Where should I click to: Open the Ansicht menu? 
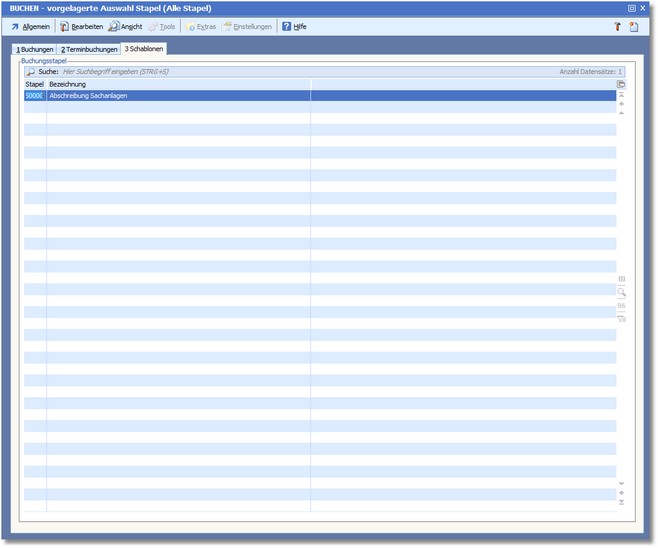[x=126, y=27]
